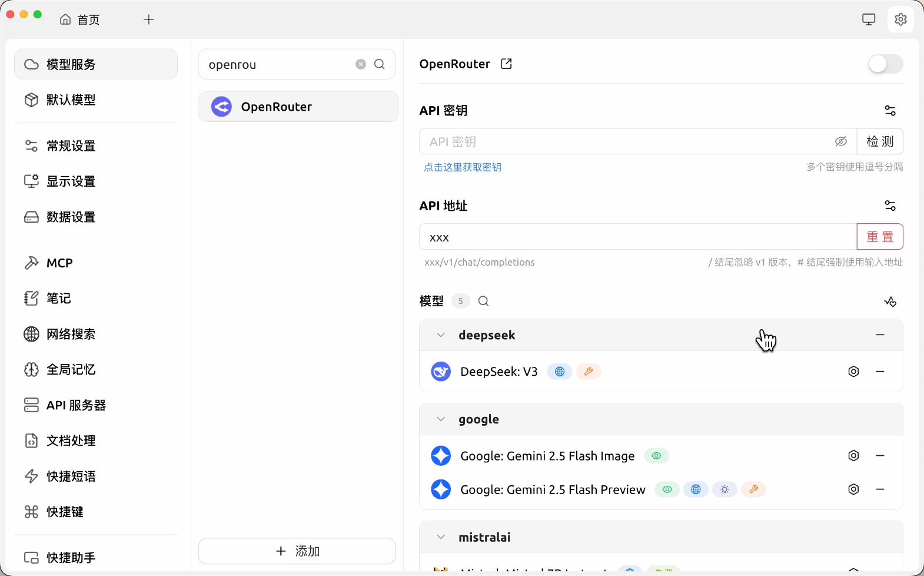
Task: Click DeepSeek: V3 tool-use wrench tag
Action: tap(588, 372)
